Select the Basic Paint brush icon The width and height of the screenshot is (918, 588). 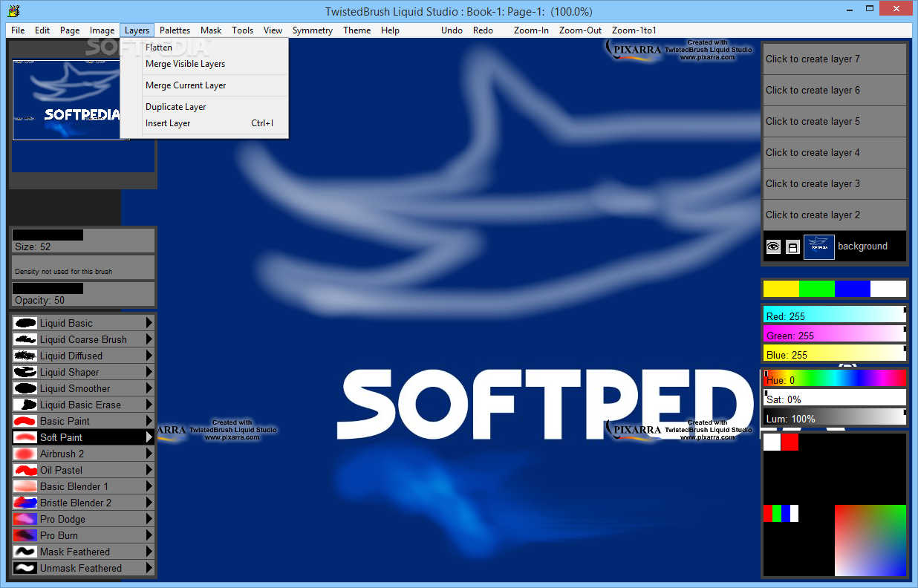click(x=25, y=421)
